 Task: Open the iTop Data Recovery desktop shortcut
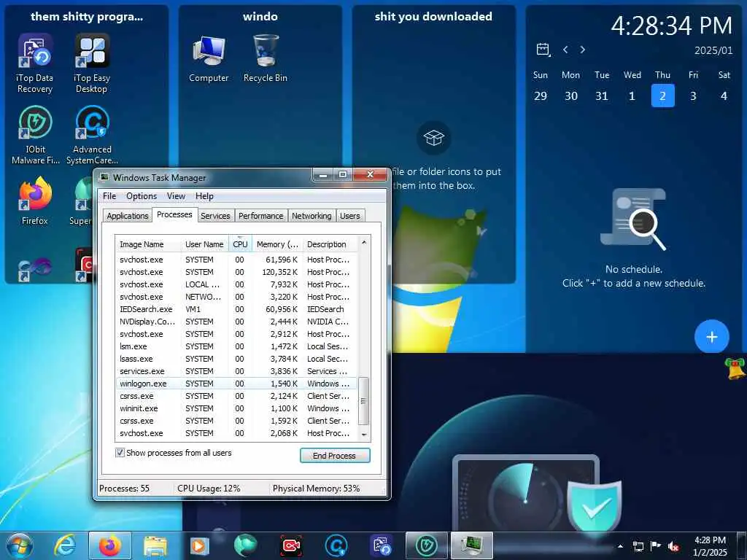(35, 63)
